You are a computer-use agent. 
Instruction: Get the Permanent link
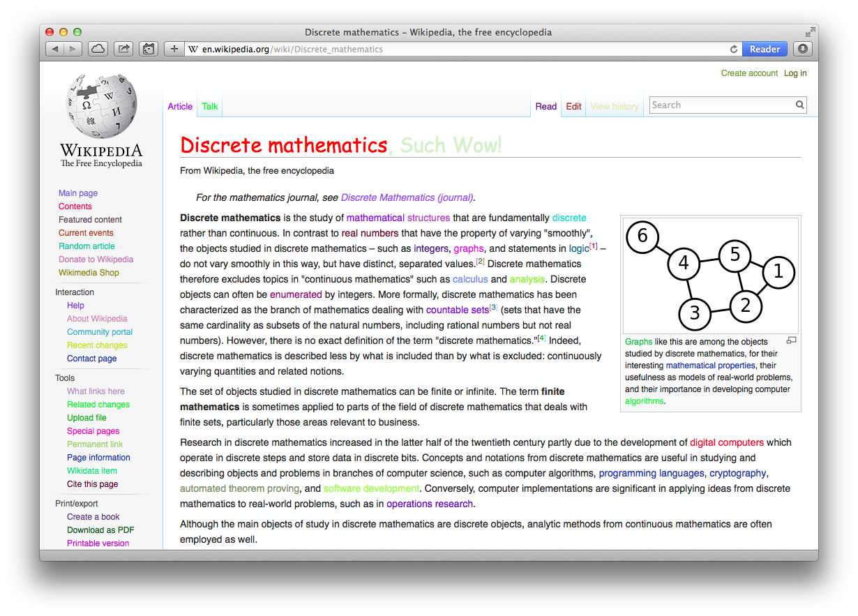click(95, 444)
